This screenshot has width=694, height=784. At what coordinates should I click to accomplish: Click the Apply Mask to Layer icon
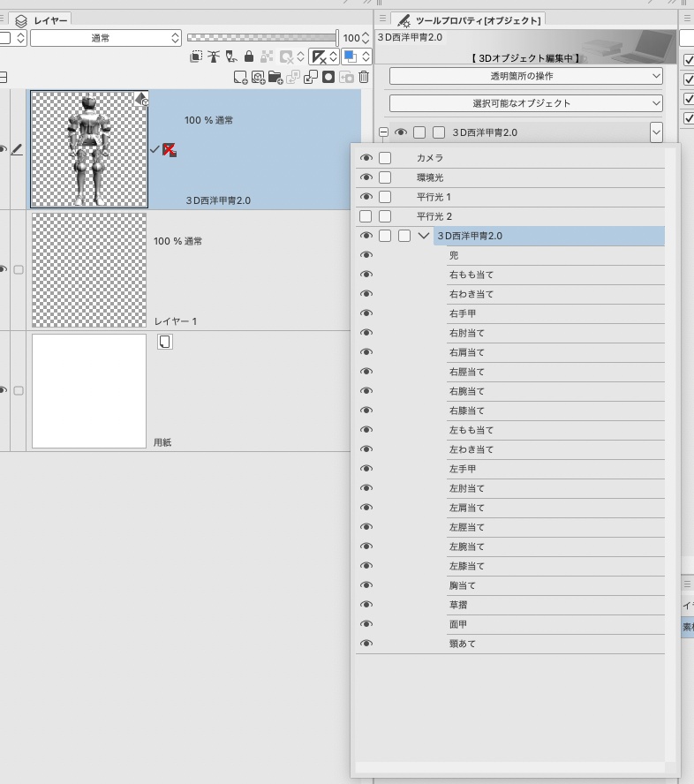click(346, 77)
